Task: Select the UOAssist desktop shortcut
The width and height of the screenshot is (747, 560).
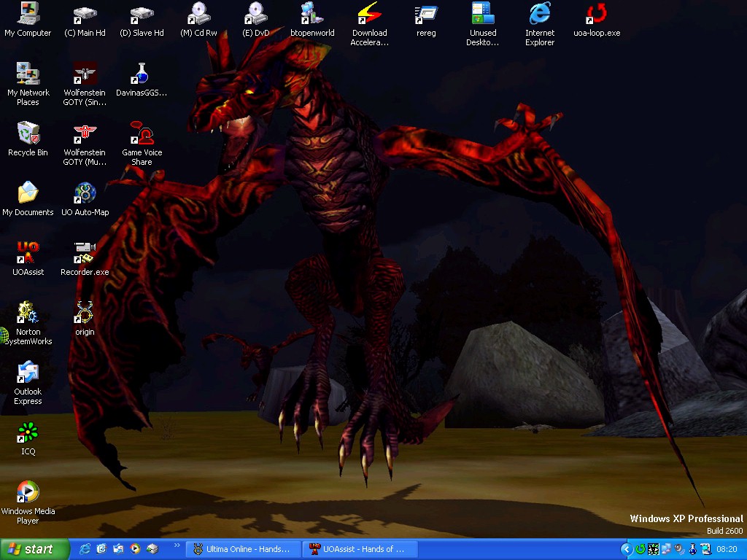Action: [x=28, y=259]
